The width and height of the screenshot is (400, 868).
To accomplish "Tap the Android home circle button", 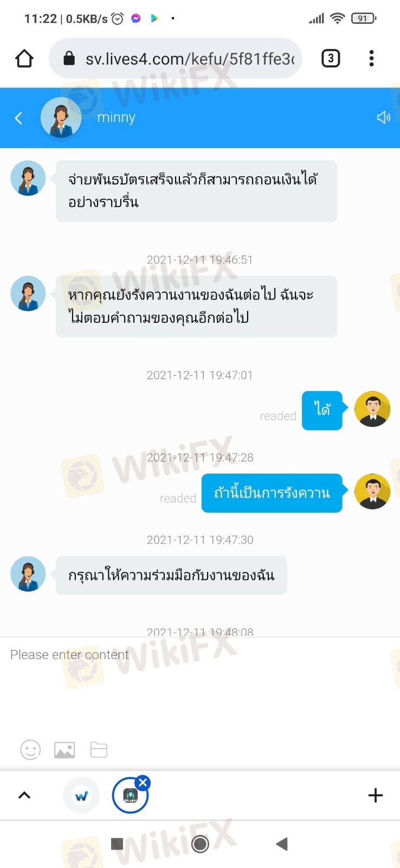I will pos(200,844).
